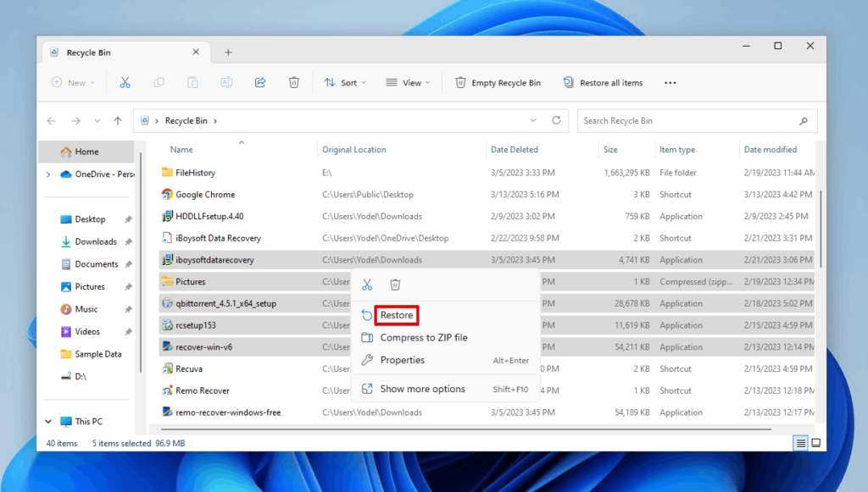Viewport: 868px width, 492px height.
Task: Open the Sort dropdown
Action: (345, 82)
